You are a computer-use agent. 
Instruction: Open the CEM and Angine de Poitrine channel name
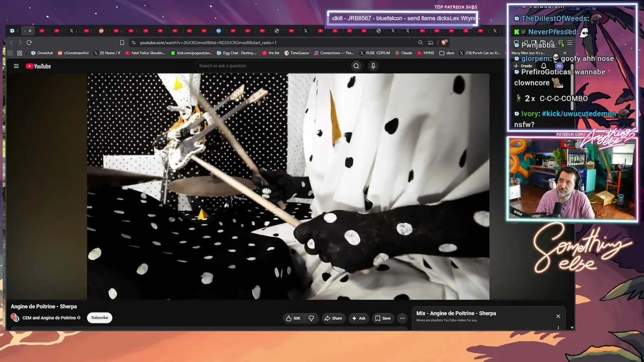(x=49, y=318)
